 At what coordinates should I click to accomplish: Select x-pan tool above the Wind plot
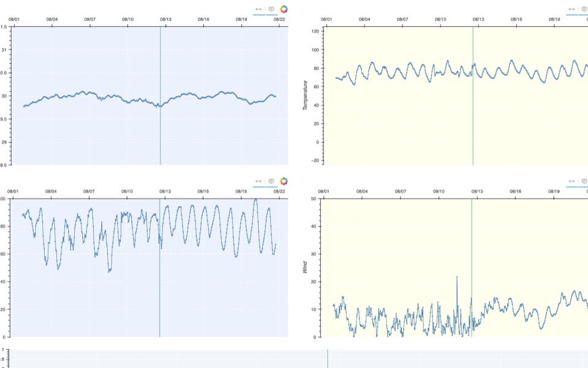coord(571,181)
